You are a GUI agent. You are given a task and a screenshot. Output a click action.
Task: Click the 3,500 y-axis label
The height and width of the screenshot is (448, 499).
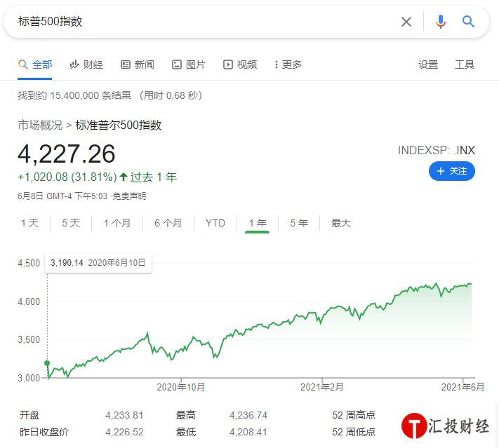click(29, 339)
